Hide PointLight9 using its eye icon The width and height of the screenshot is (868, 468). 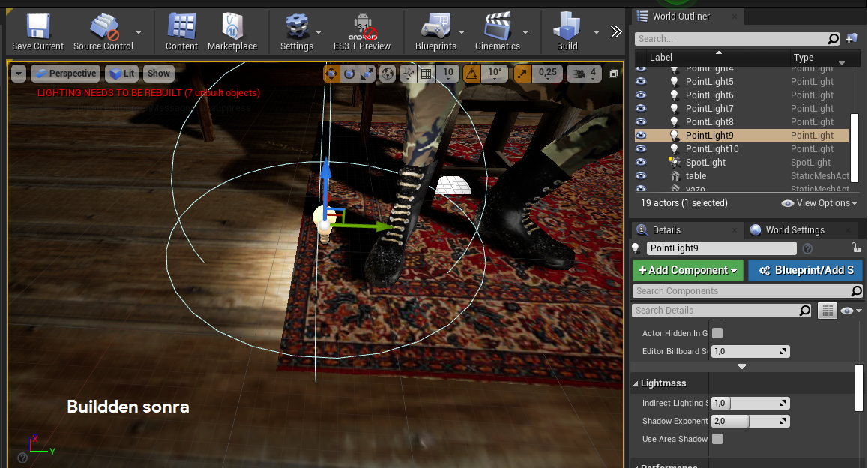[x=641, y=136]
